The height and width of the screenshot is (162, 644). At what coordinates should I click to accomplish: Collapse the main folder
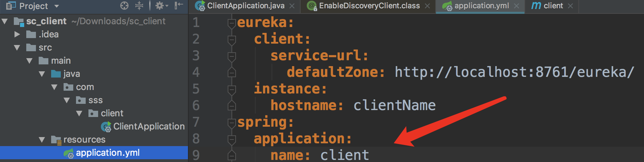(x=30, y=61)
